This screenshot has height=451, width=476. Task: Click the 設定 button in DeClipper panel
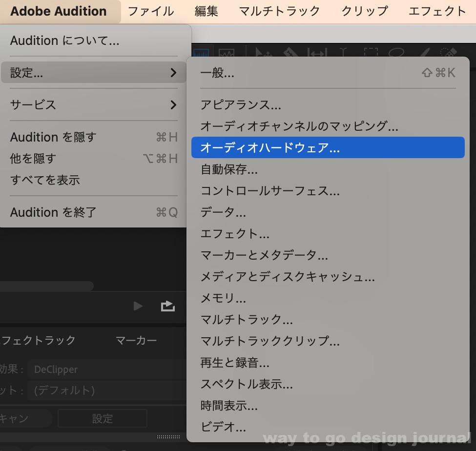[x=103, y=418]
